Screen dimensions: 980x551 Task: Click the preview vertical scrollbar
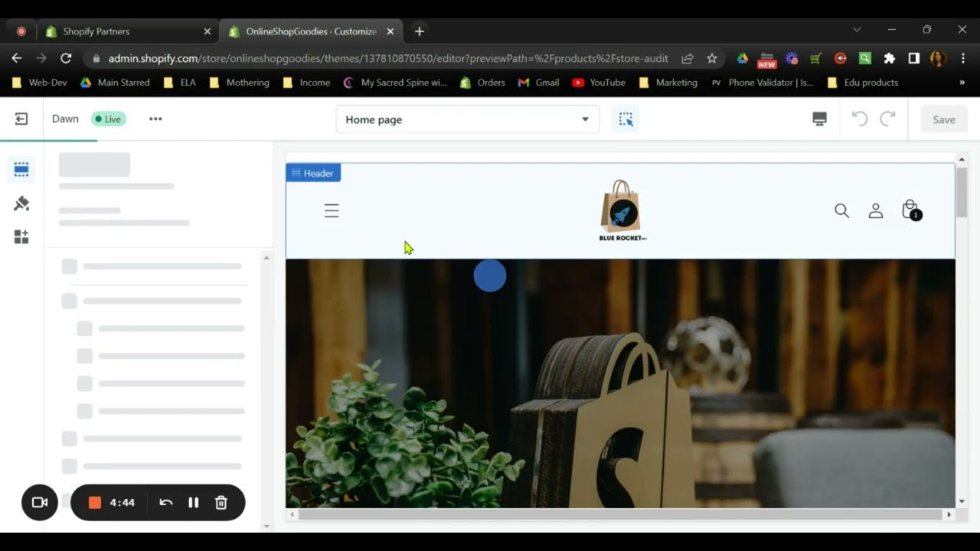(962, 191)
